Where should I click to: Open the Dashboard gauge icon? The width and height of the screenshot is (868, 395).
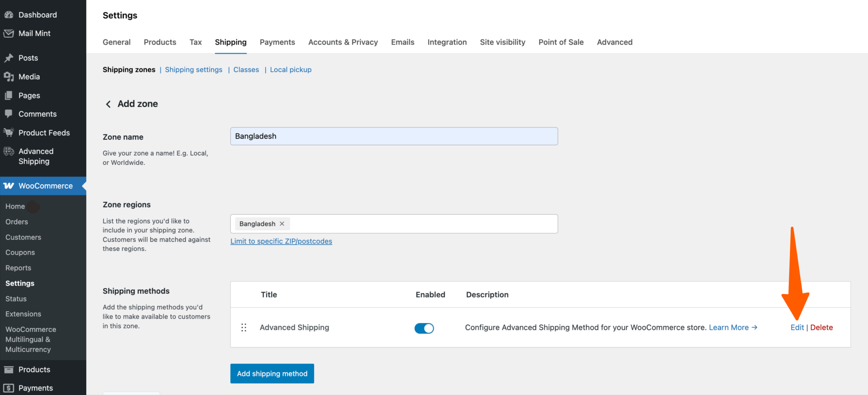point(9,15)
